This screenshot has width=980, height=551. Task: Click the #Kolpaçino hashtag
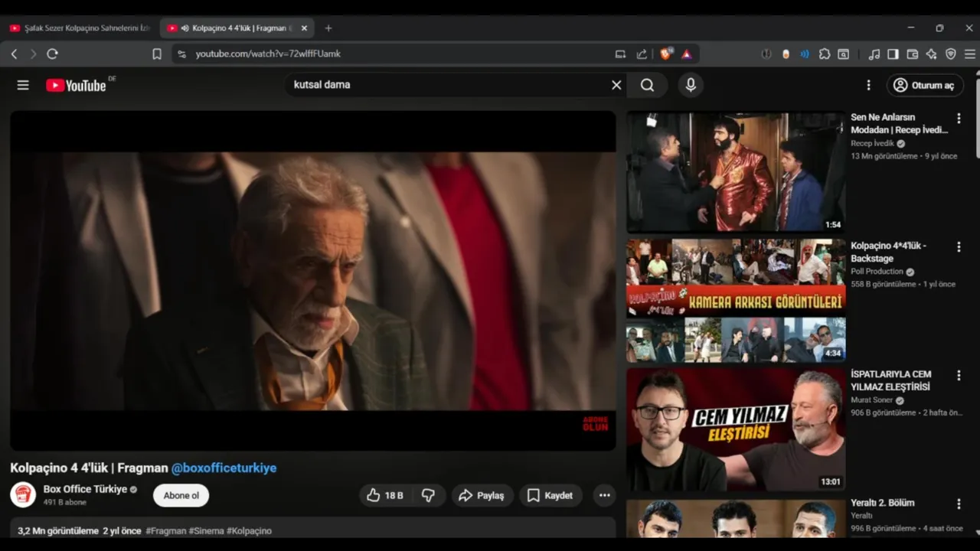click(249, 531)
